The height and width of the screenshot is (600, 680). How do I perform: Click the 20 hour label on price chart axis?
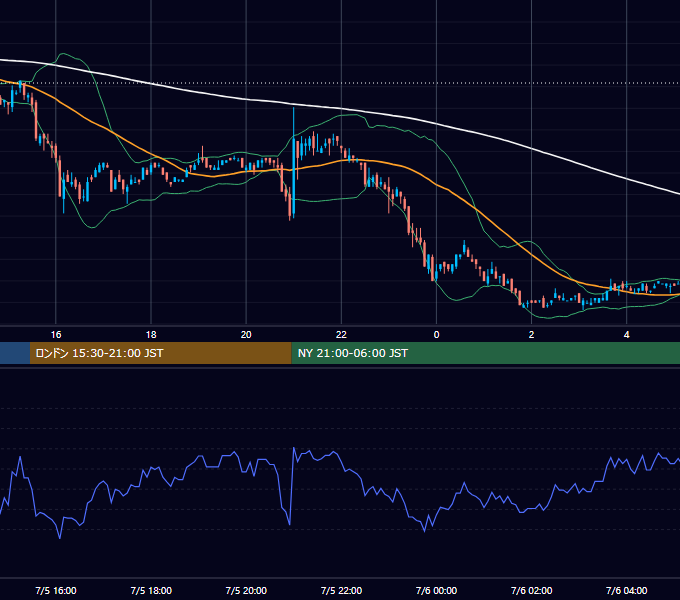coord(246,335)
